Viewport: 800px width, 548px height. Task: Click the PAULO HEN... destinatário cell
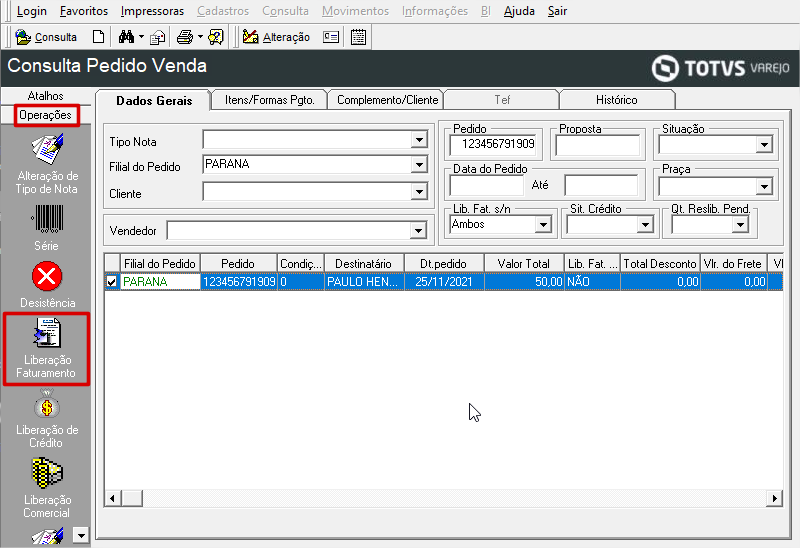(x=364, y=282)
